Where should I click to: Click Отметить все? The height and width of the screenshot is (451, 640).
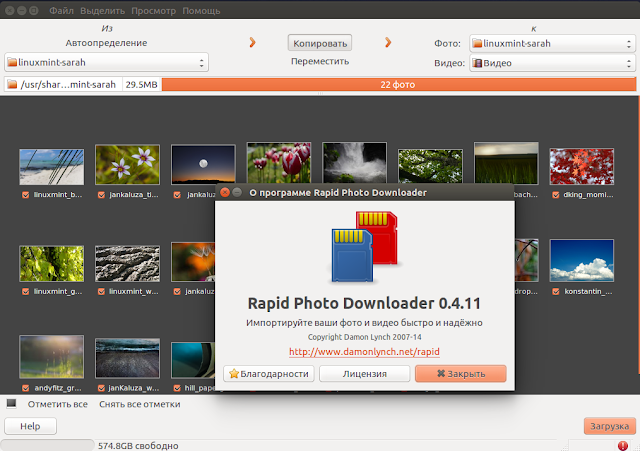point(58,404)
